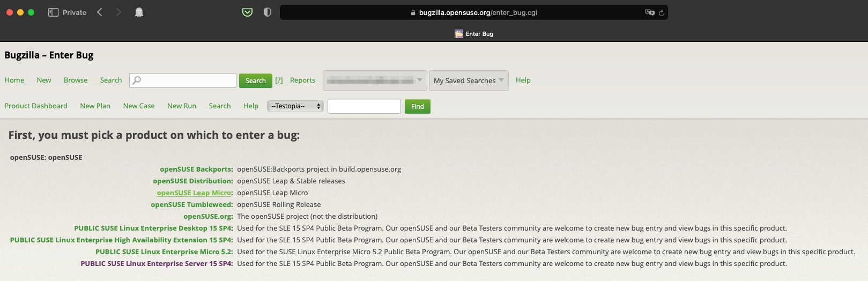
Task: Select the Enter Bug tab
Action: 474,34
